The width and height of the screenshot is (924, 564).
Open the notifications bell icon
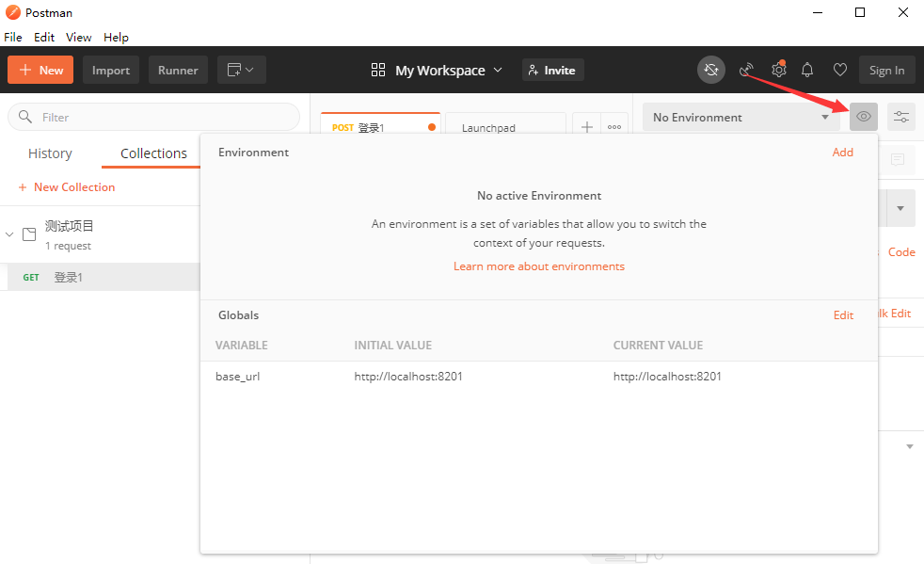(x=807, y=71)
